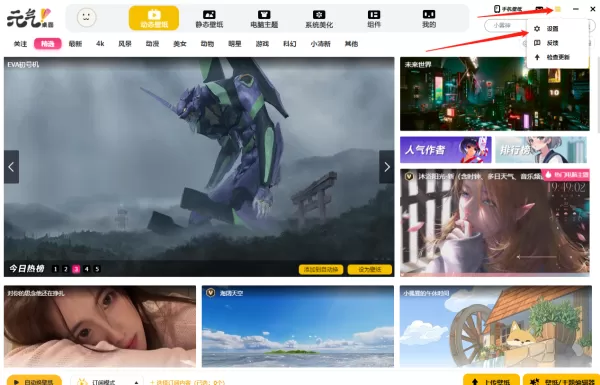This screenshot has height=385, width=600.
Task: Open the 壁纸/主题编辑器 editor button
Action: click(561, 380)
